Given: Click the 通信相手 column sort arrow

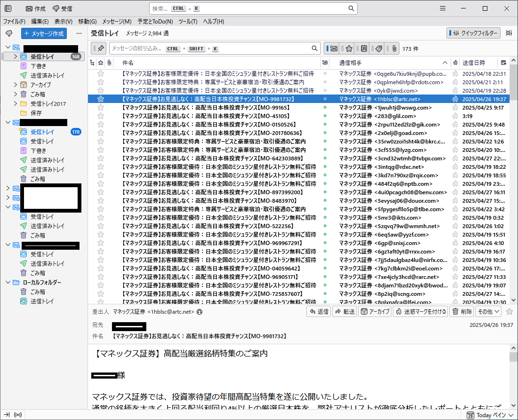Looking at the screenshot, I should (445, 63).
